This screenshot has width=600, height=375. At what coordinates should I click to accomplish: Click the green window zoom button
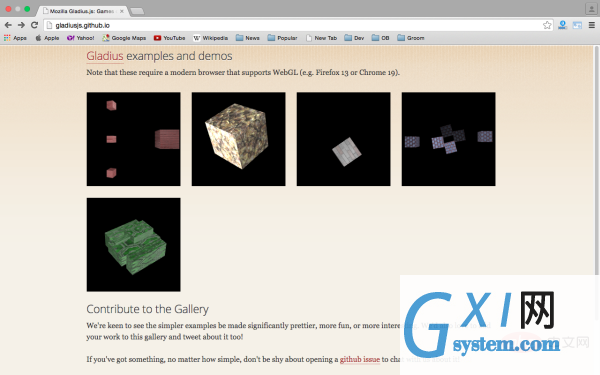(27, 9)
